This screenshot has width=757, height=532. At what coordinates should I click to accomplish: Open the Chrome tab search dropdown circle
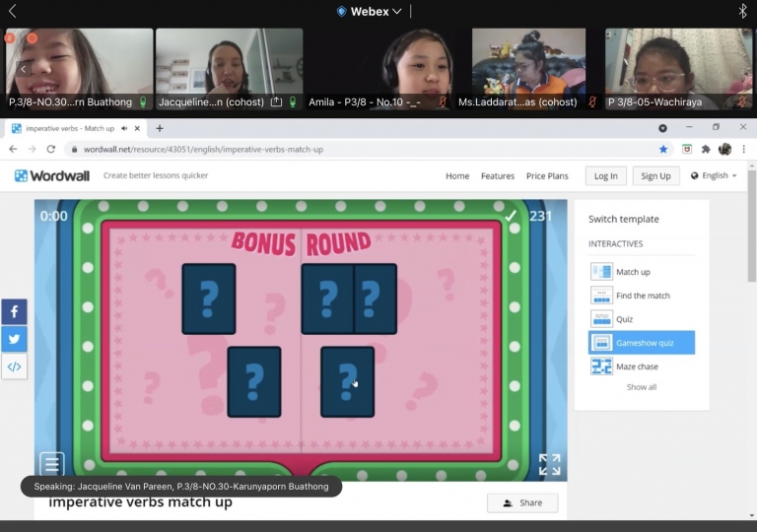[x=662, y=128]
